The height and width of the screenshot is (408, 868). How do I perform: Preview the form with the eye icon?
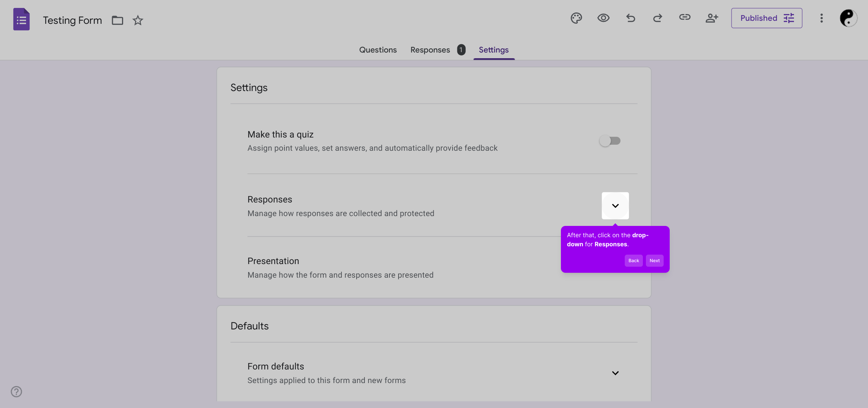click(603, 18)
